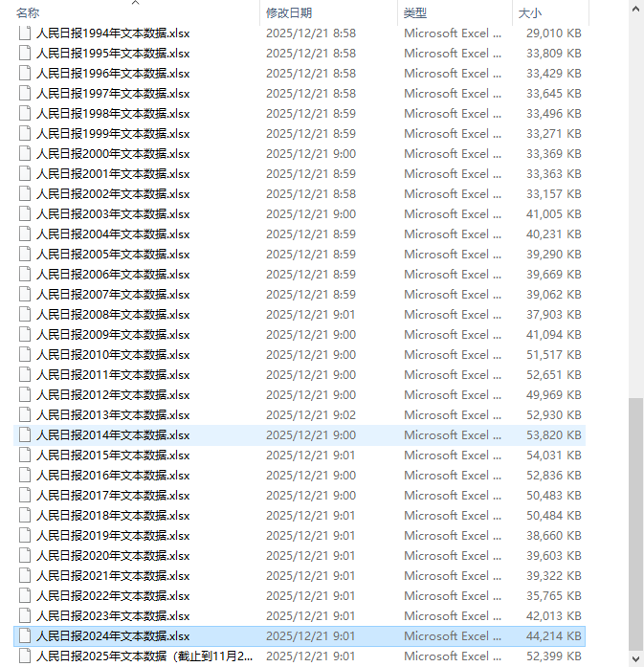Click size value 54,031 KB
The image size is (644, 667).
click(x=553, y=456)
